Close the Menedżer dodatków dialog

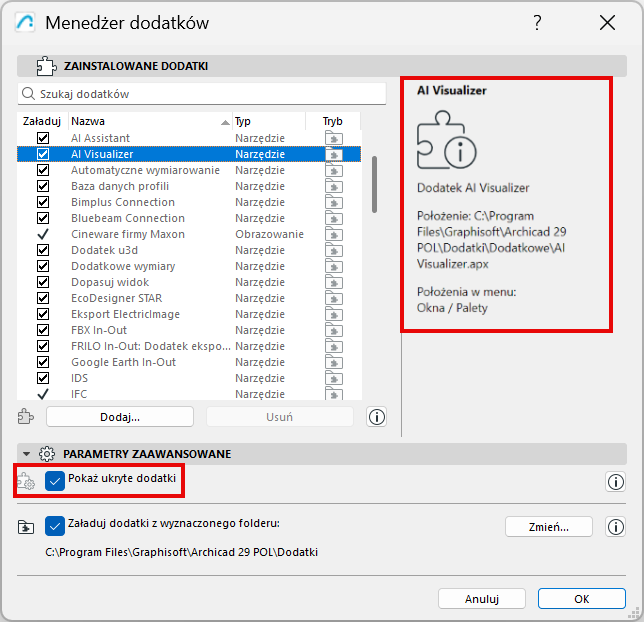point(607,23)
